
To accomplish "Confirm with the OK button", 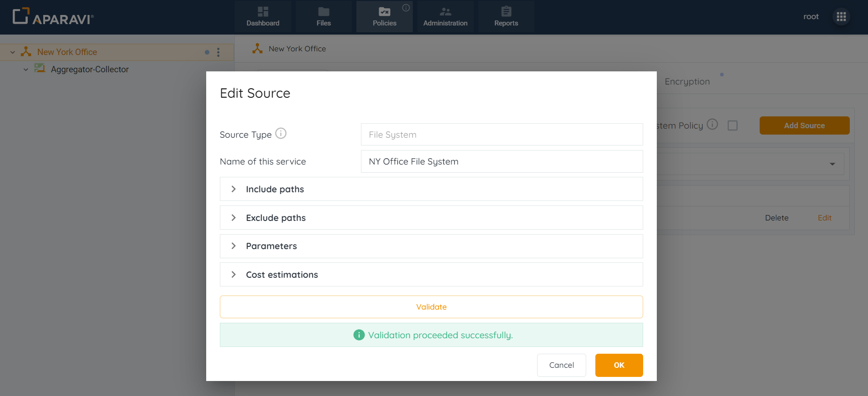I will 619,365.
